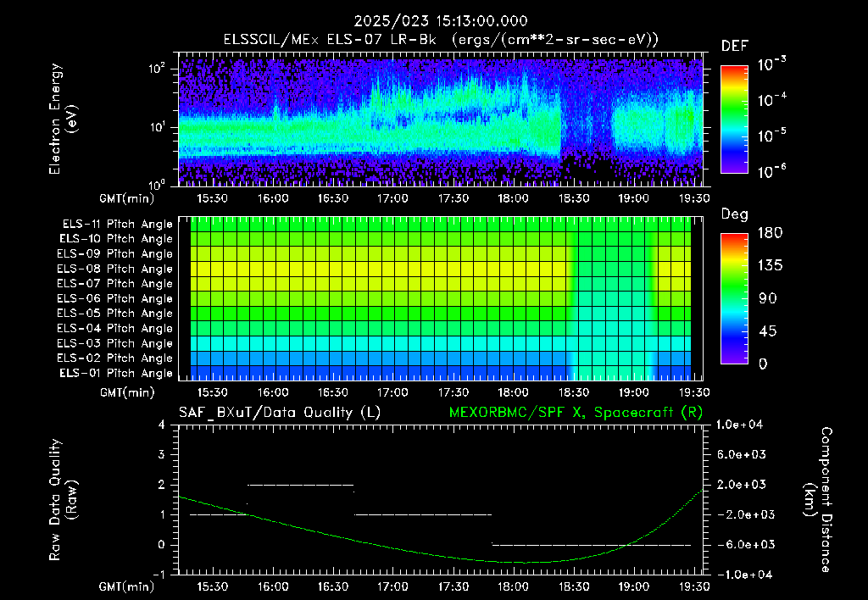Click the Component Distance (km) axis label
The height and width of the screenshot is (600, 868).
click(x=818, y=500)
